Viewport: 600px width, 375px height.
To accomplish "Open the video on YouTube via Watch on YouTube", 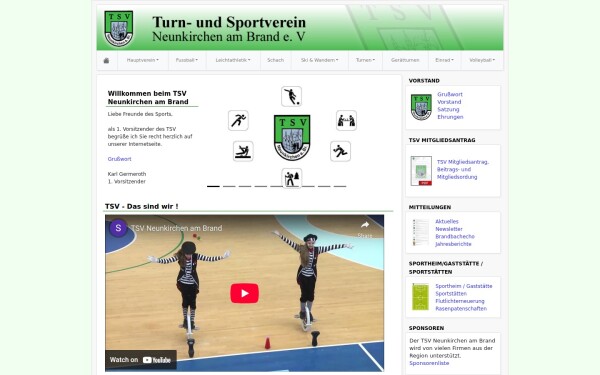I will [x=140, y=360].
